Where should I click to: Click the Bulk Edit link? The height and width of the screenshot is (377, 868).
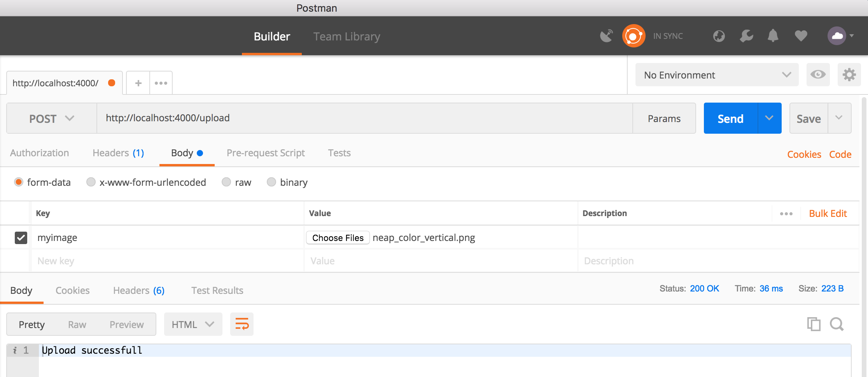pyautogui.click(x=828, y=213)
